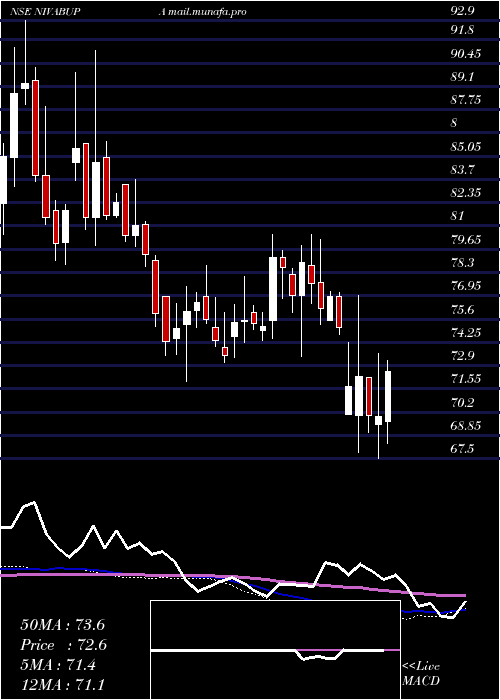500x700 pixels.
Task: Click the 50MA : 73.6 readout
Action: click(62, 625)
